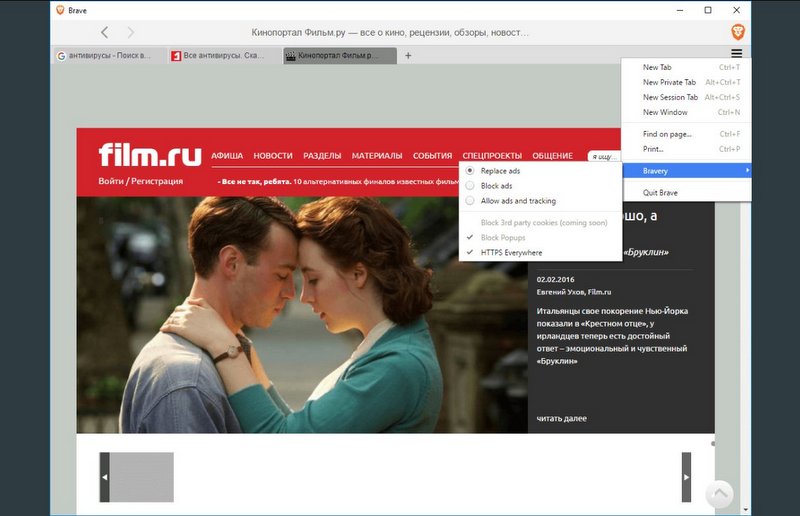This screenshot has width=800, height=516.
Task: Click the article summary about Бруклин
Action: [612, 336]
